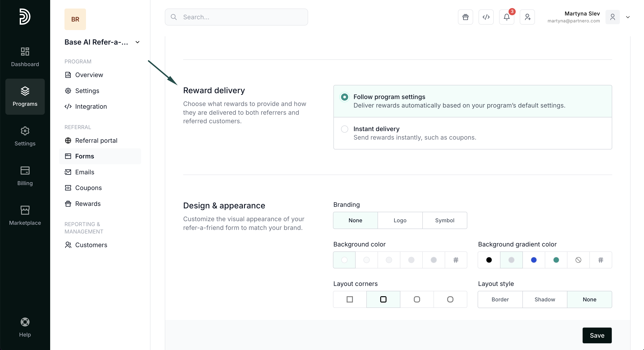
Task: Expand the Base AI Refer-a-friend program dropdown
Action: [137, 42]
